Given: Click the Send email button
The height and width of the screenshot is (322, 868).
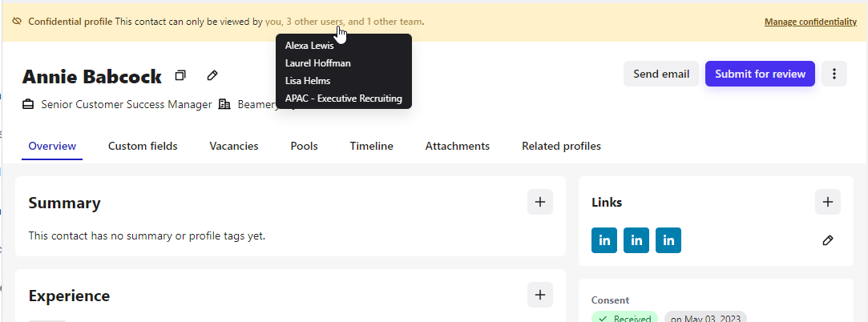Looking at the screenshot, I should pyautogui.click(x=661, y=74).
